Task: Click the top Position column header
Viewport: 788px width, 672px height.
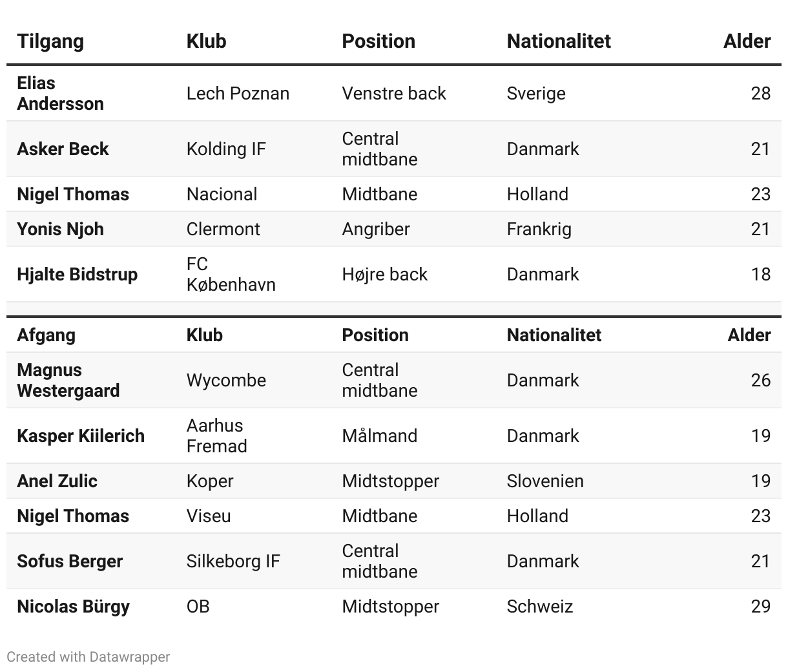Action: point(378,41)
